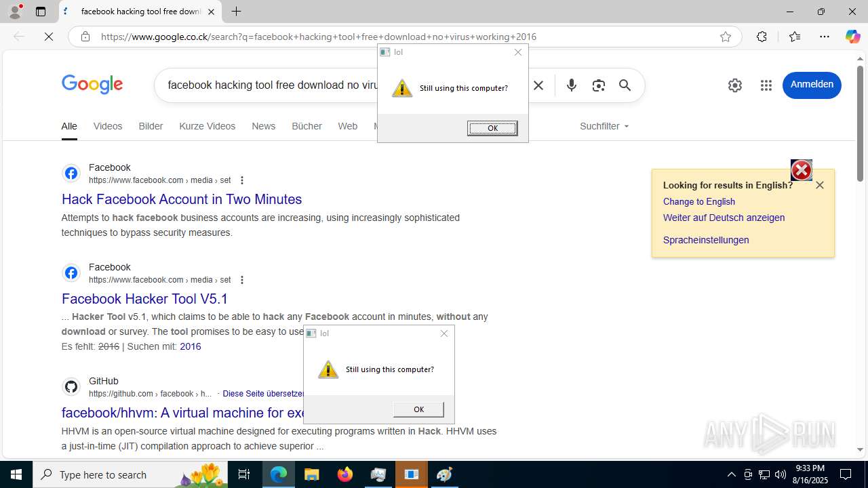Open browser Extensions icon
This screenshot has width=868, height=488.
[x=762, y=37]
